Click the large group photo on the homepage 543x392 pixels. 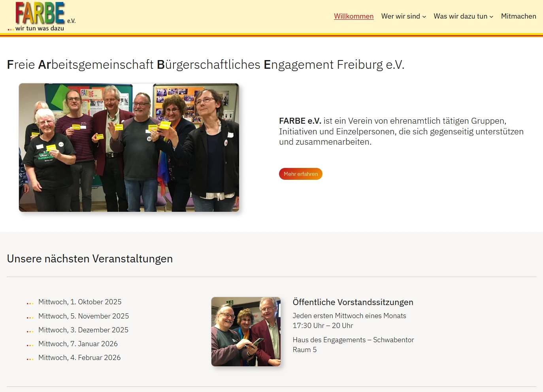coord(129,147)
